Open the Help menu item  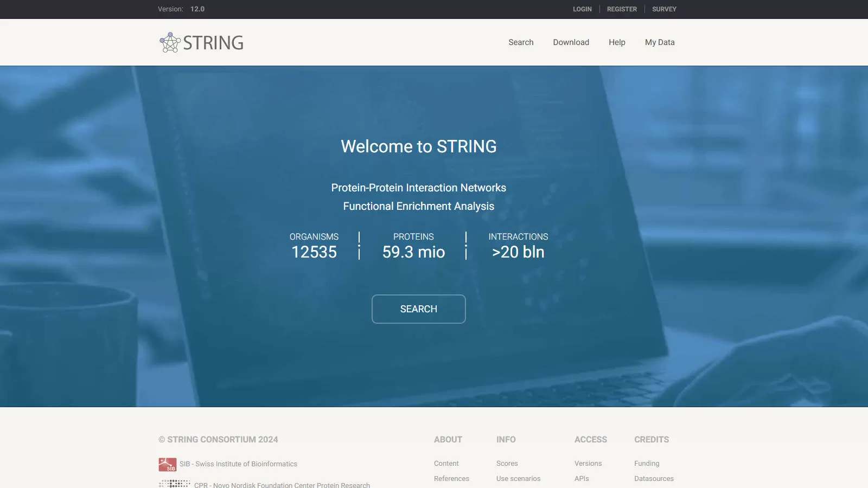[x=617, y=42]
